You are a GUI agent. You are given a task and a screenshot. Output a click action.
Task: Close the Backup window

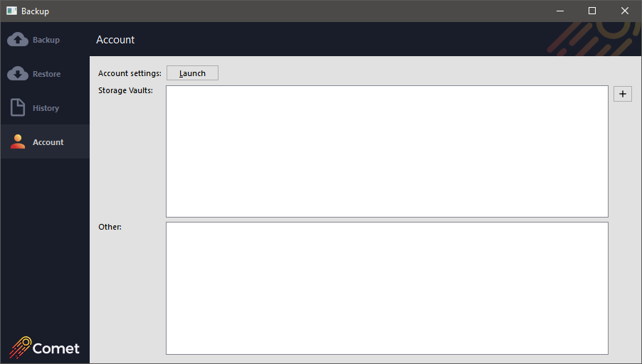coord(625,11)
